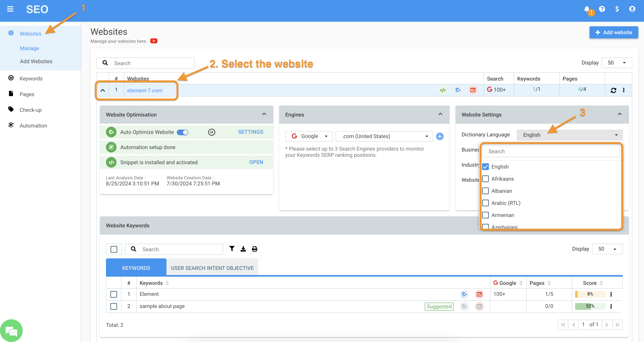This screenshot has width=644, height=342.
Task: Open the Dictionary Language English dropdown
Action: pos(570,135)
